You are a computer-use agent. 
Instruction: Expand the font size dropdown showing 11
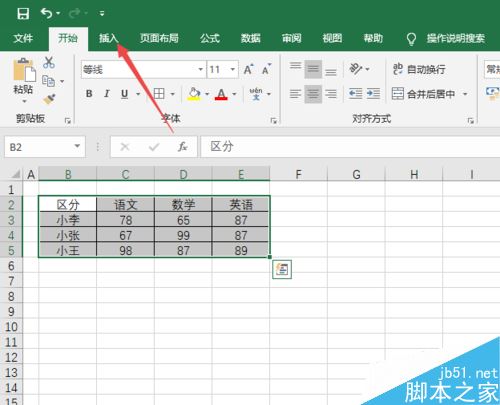[x=233, y=69]
